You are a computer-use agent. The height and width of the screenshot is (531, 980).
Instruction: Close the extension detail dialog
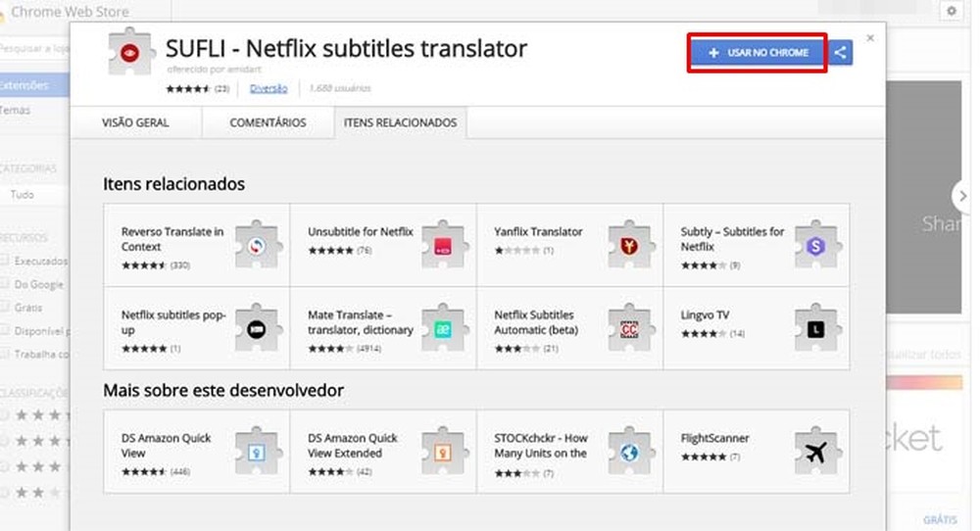[x=870, y=38]
